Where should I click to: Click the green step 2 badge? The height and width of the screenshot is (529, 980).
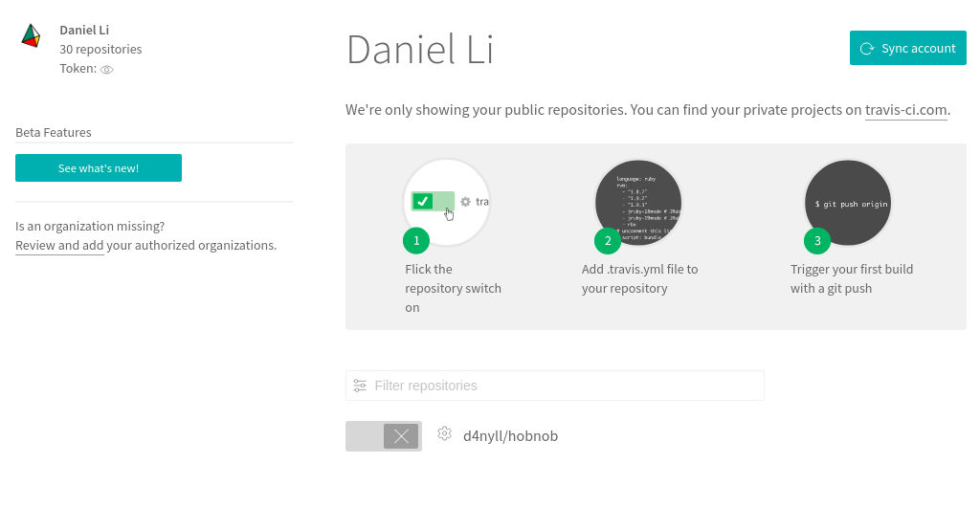click(x=608, y=240)
